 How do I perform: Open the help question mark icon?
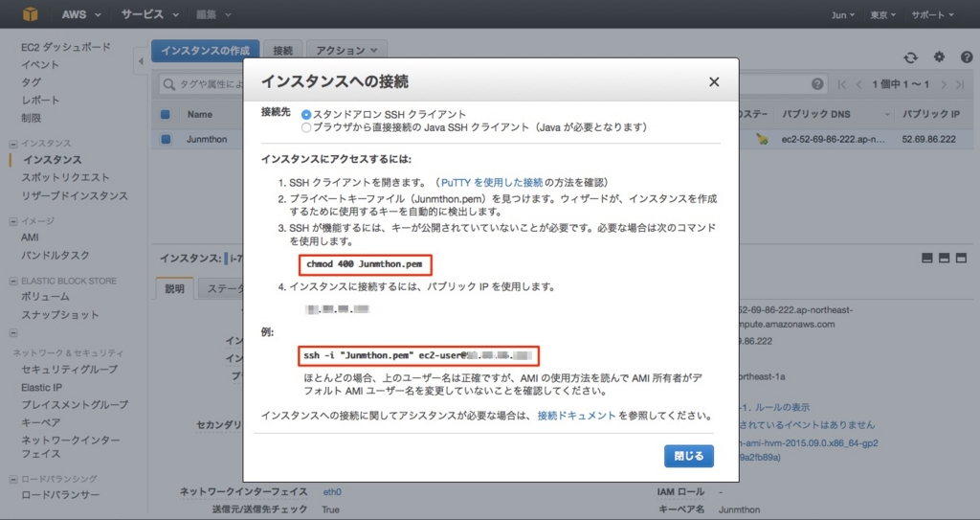tap(967, 57)
